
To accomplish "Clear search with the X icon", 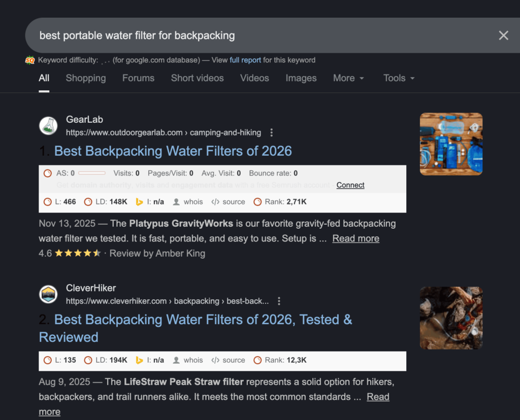I will pos(503,35).
